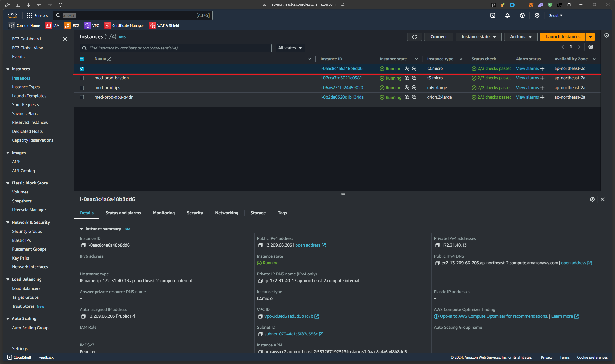Collapse the Instances sidebar section
Screen dimensions: 615x364
coord(8,69)
